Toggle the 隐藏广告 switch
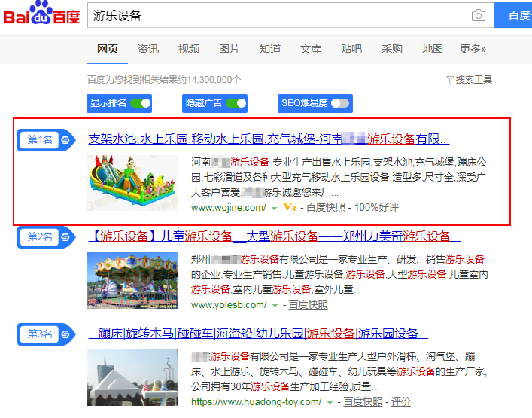The height and width of the screenshot is (418, 532). pyautogui.click(x=236, y=103)
